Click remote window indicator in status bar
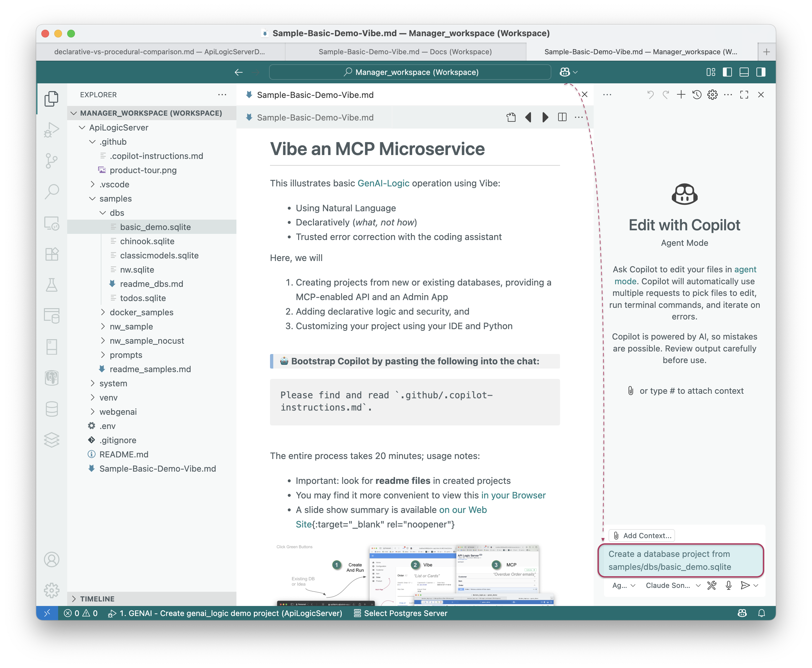The image size is (812, 668). coord(47,613)
